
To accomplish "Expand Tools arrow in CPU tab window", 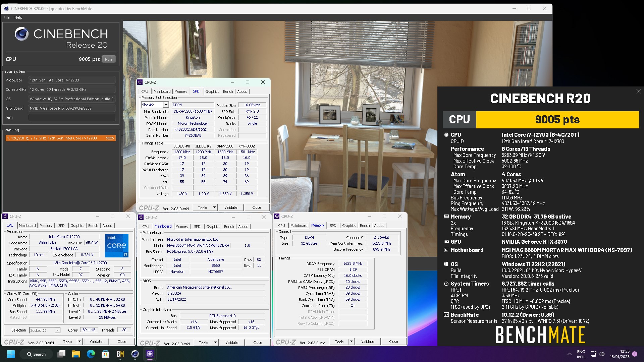I will tap(79, 342).
